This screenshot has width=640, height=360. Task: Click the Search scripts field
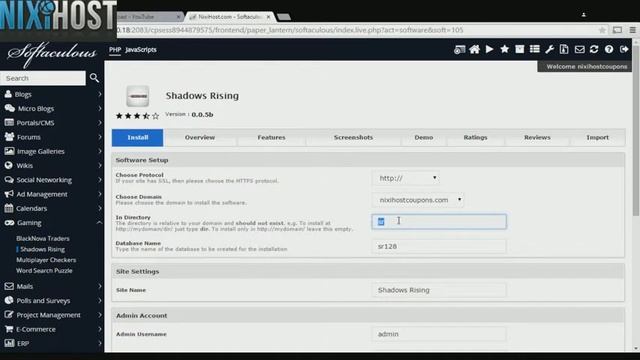43,78
